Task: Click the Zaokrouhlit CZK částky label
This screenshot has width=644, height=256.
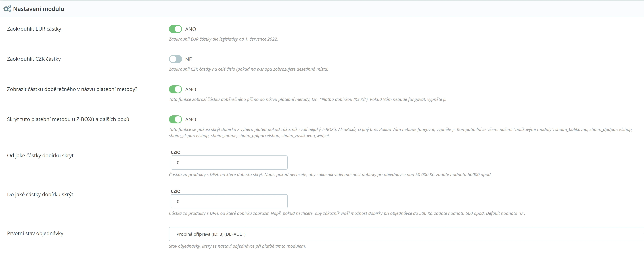Action: pos(34,59)
